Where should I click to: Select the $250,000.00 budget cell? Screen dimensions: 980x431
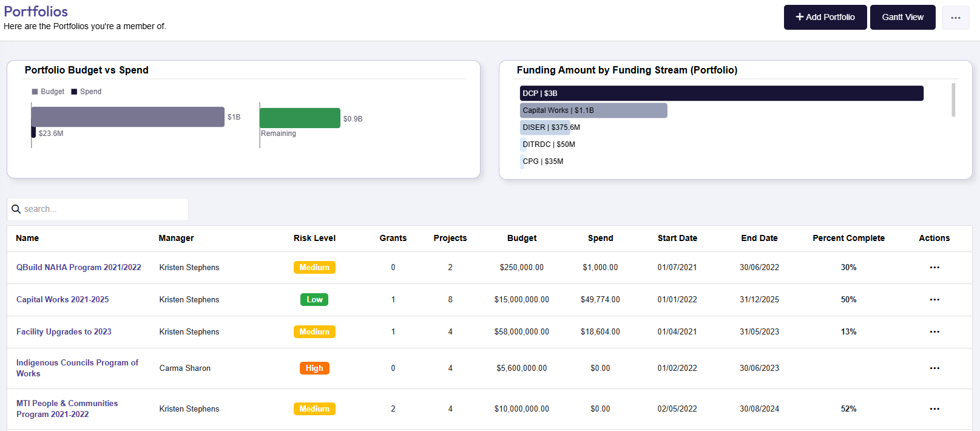click(x=522, y=267)
